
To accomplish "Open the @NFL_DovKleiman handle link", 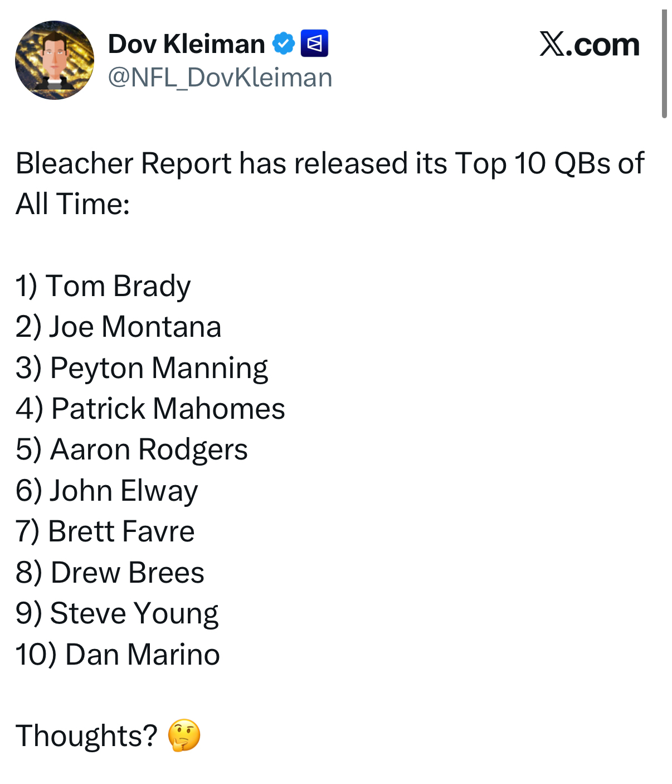I will 220,78.
